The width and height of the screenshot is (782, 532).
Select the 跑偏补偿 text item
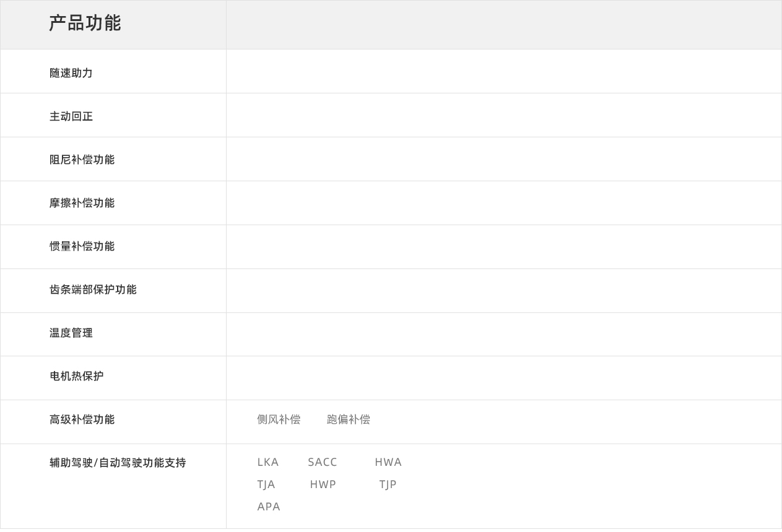pos(348,419)
